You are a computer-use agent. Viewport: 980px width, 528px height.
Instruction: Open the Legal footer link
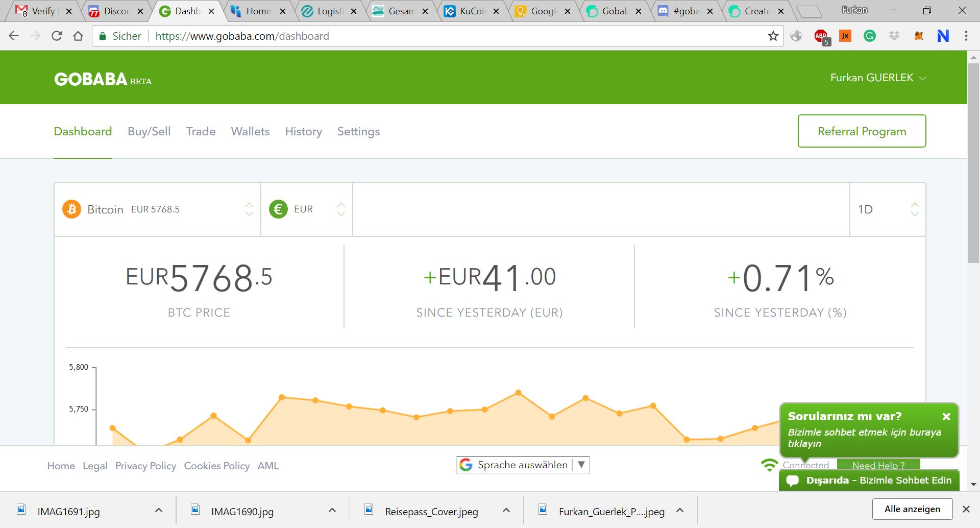click(95, 466)
